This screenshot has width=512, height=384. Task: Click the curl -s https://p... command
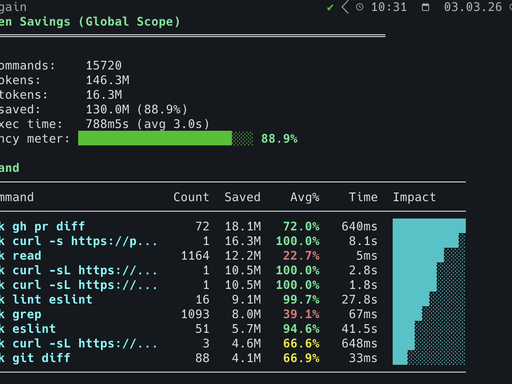pos(85,241)
